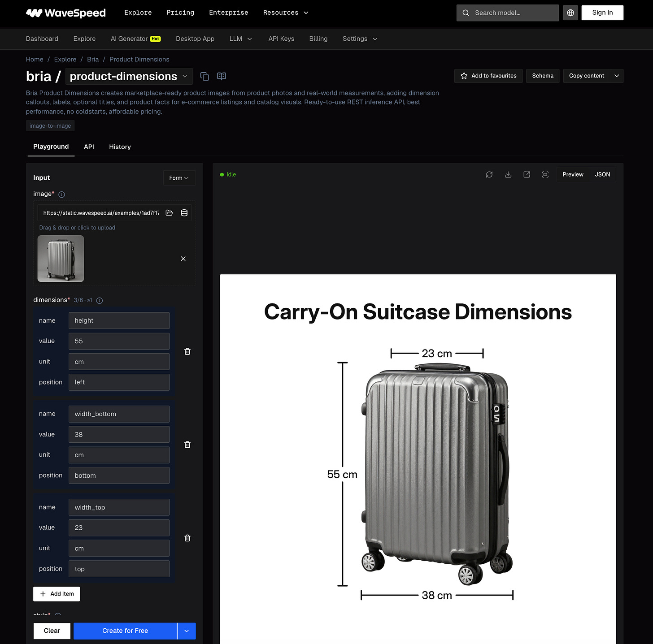
Task: Open the model docs book icon
Action: (222, 76)
